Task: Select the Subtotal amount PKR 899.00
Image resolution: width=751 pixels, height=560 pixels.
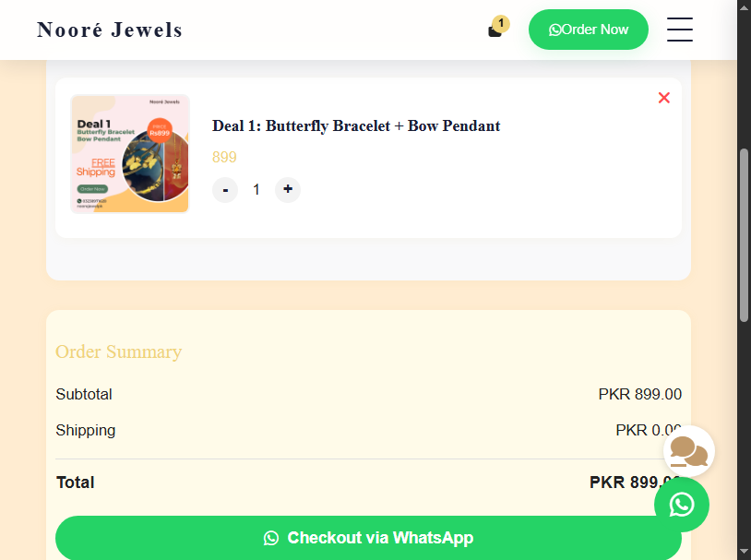Action: (639, 394)
